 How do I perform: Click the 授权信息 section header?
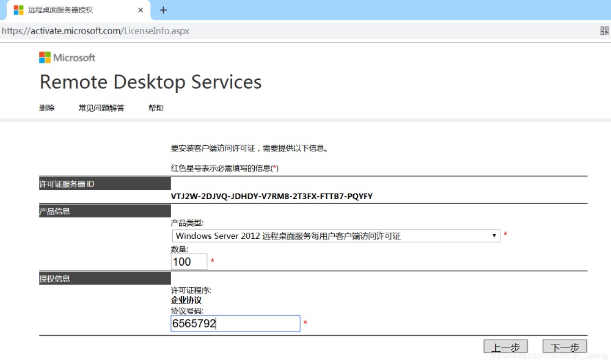pyautogui.click(x=104, y=278)
